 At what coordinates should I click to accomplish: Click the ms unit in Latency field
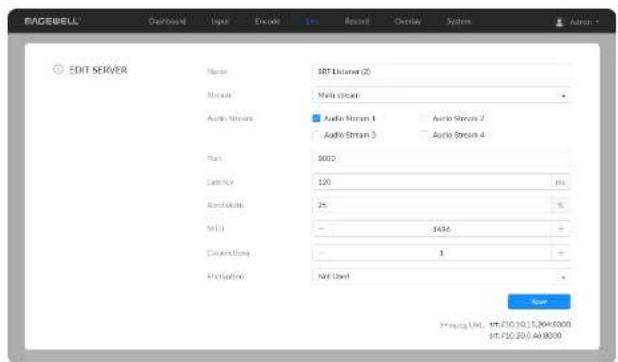pos(560,182)
